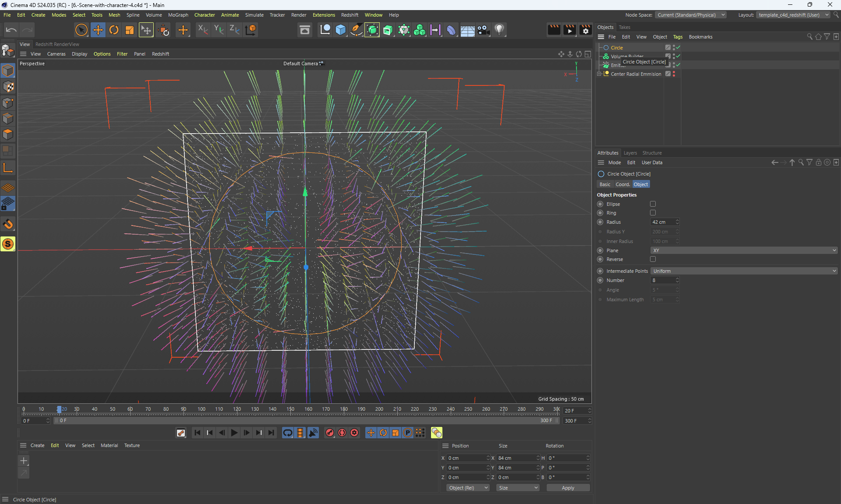Enable the Ring checkbox
The image size is (841, 504).
point(653,213)
